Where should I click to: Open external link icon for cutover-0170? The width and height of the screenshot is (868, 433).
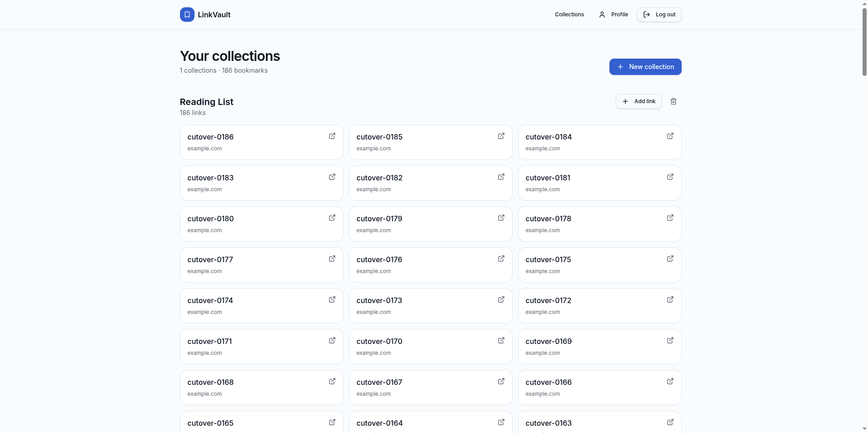click(x=501, y=340)
